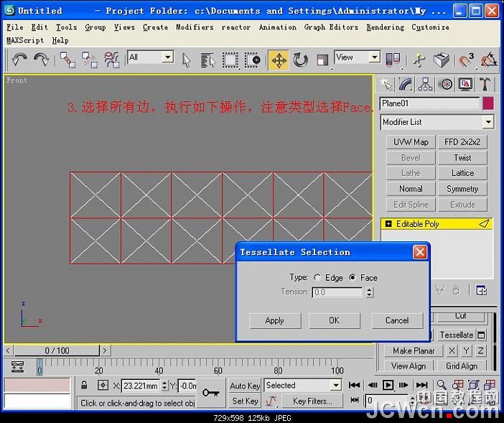Viewport: 504px width, 423px height.
Task: Click the Grid Align button
Action: coord(461,366)
